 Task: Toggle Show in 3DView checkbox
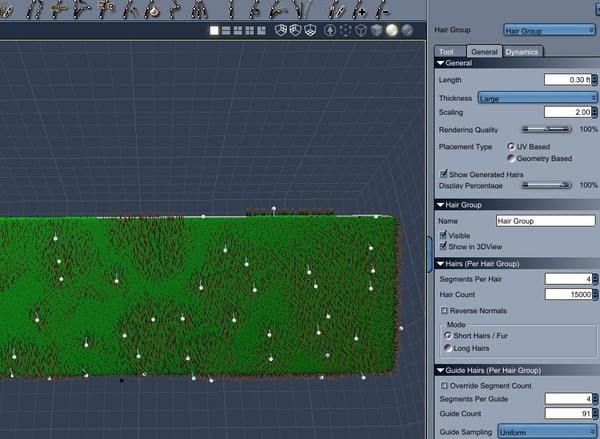(x=443, y=246)
